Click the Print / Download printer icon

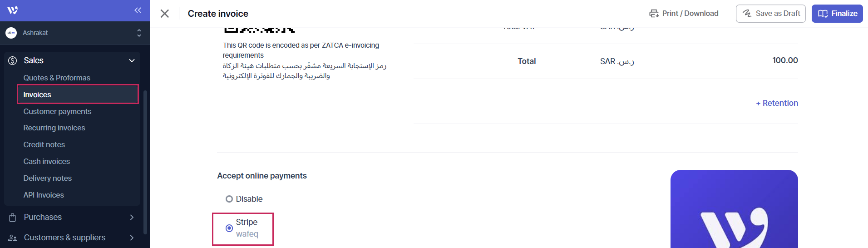pos(654,14)
